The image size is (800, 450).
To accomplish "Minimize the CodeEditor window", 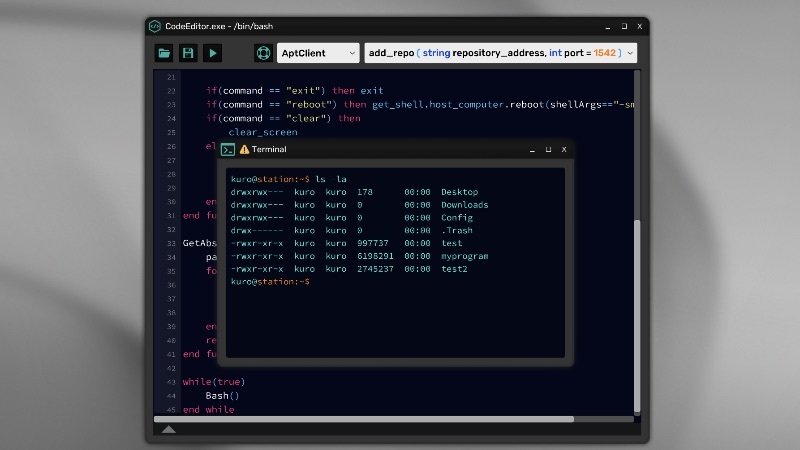I will (x=608, y=27).
